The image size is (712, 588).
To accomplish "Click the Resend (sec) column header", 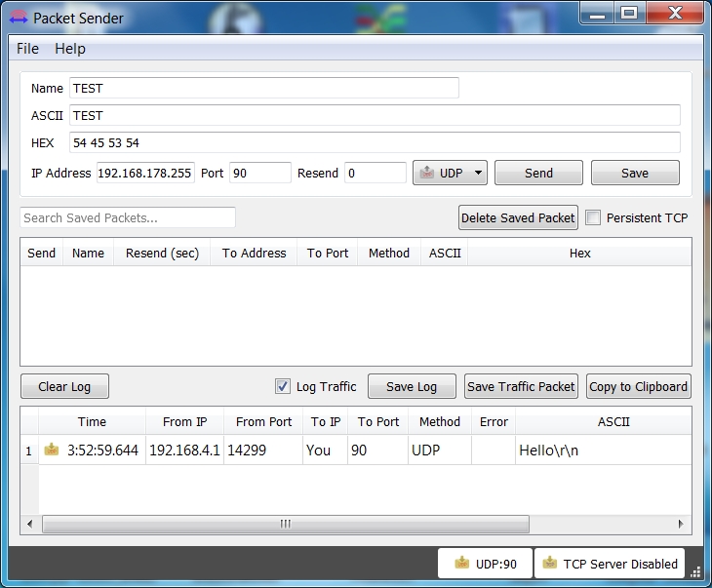I will click(162, 253).
